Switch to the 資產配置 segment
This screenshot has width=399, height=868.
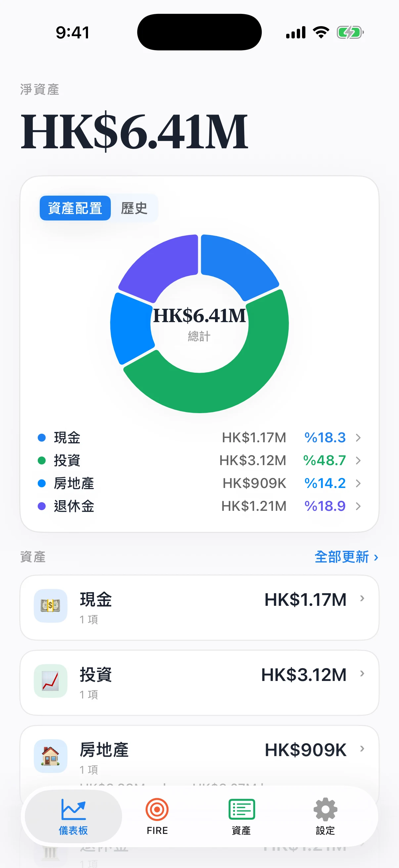point(75,208)
